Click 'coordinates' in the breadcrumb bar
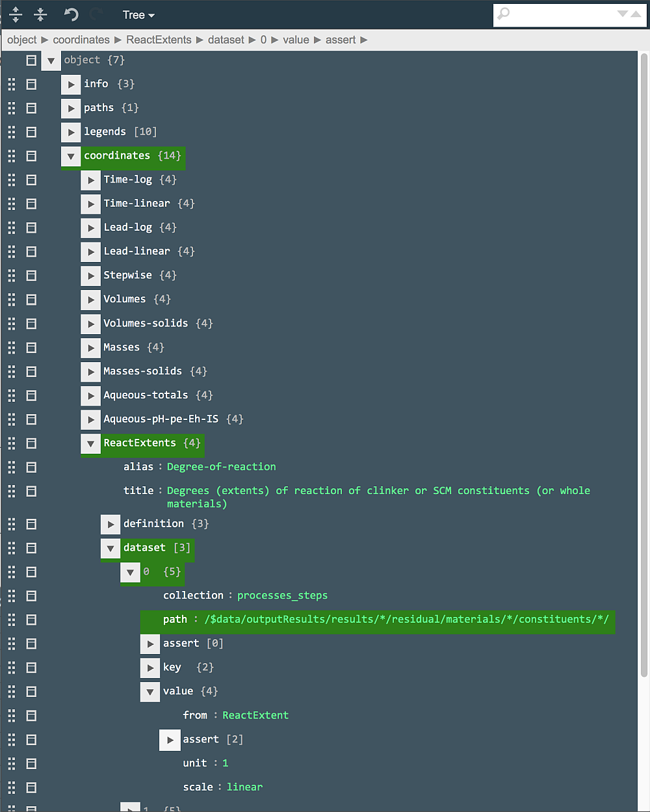Viewport: 650px width, 812px height. pos(81,40)
